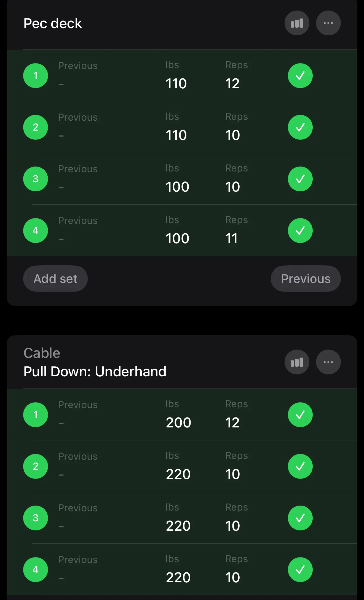Tap Add set under Pec deck
364x600 pixels.
pyautogui.click(x=55, y=279)
